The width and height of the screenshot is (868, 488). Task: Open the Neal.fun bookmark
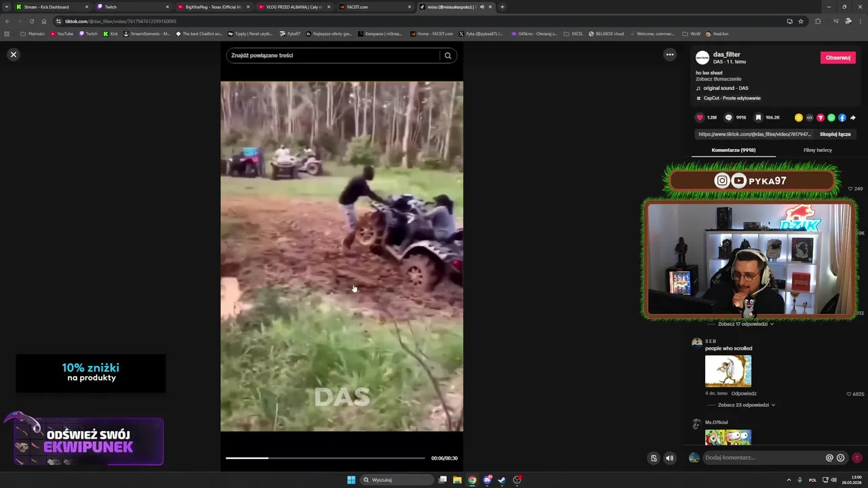(717, 33)
